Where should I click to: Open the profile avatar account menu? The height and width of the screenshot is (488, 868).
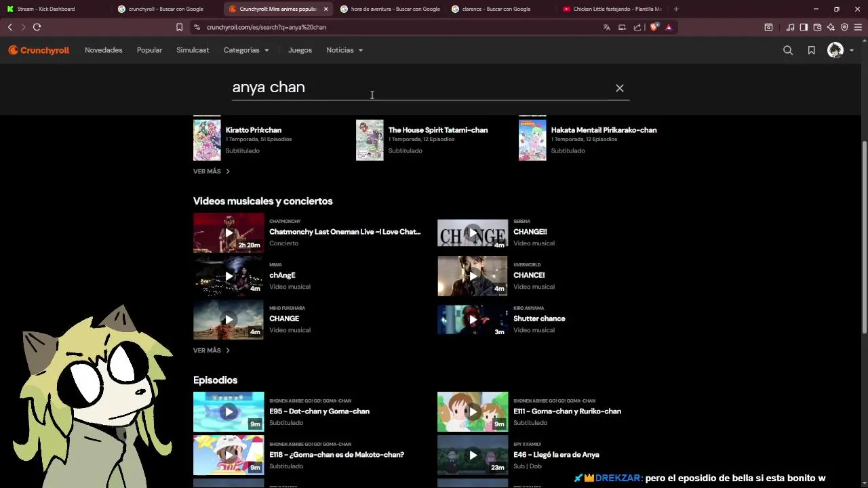click(840, 50)
